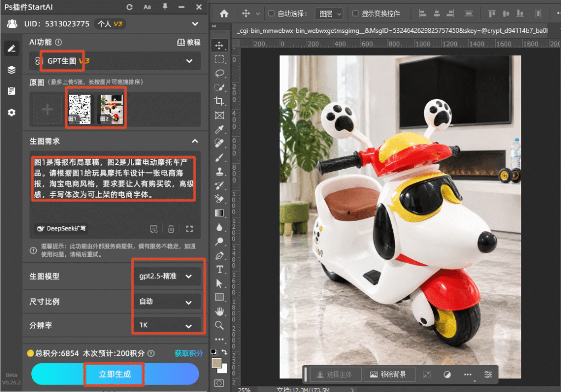Swap foreground and background colors
Viewport: 561px width, 392px height.
point(224,352)
